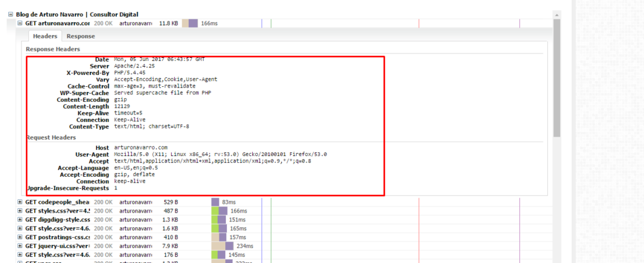
Task: Click the Accept-Language value en-US,en;q=0.5
Action: 136,167
